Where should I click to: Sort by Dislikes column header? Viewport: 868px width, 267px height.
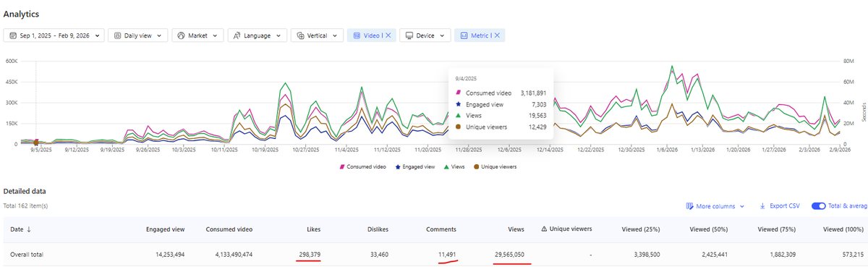[377, 229]
